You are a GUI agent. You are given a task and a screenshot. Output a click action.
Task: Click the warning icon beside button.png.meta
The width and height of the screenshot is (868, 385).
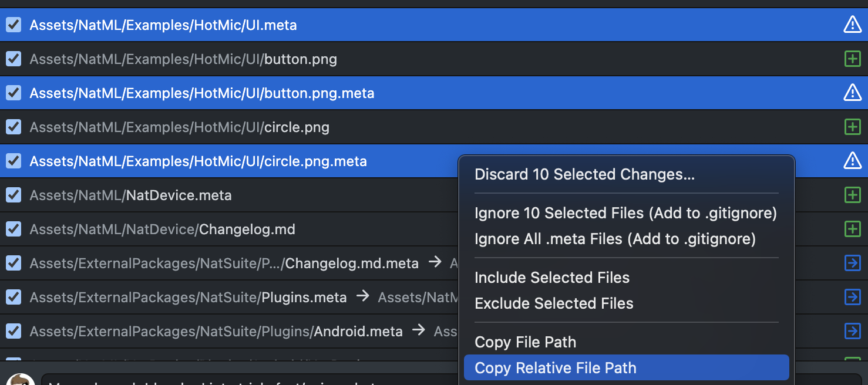[x=852, y=93]
